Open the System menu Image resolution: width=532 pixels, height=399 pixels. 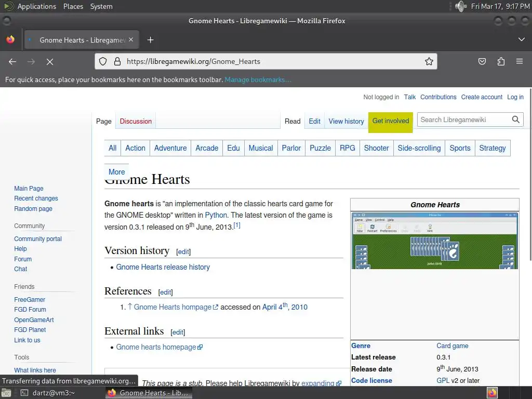pos(101,6)
